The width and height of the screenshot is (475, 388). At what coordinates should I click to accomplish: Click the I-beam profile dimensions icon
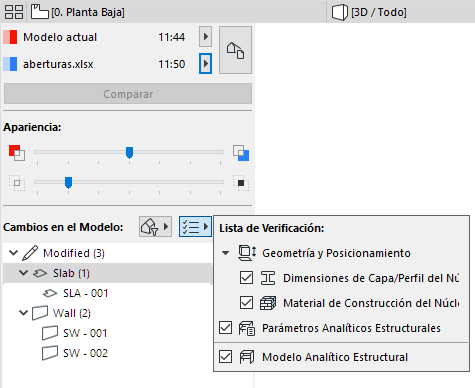(x=268, y=278)
